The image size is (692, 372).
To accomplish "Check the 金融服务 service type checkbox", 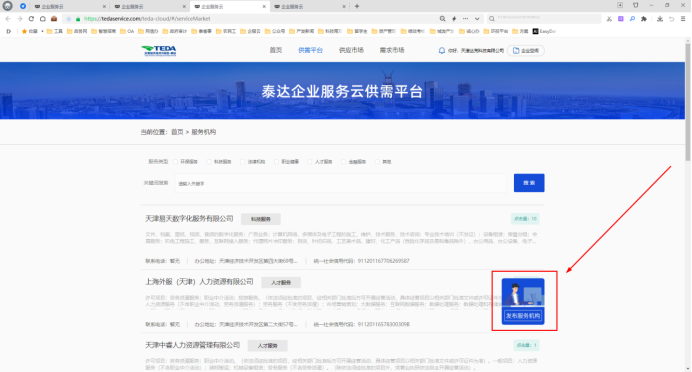I will coord(344,162).
